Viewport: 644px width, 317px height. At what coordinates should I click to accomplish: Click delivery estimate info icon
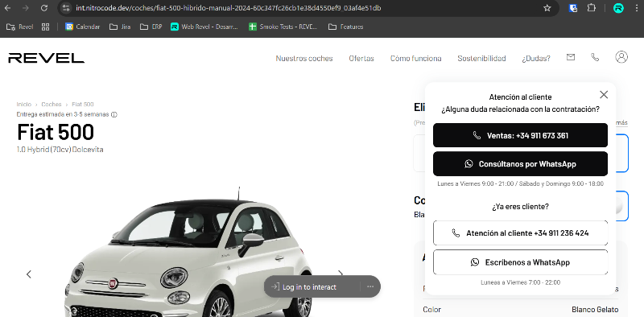coord(114,114)
